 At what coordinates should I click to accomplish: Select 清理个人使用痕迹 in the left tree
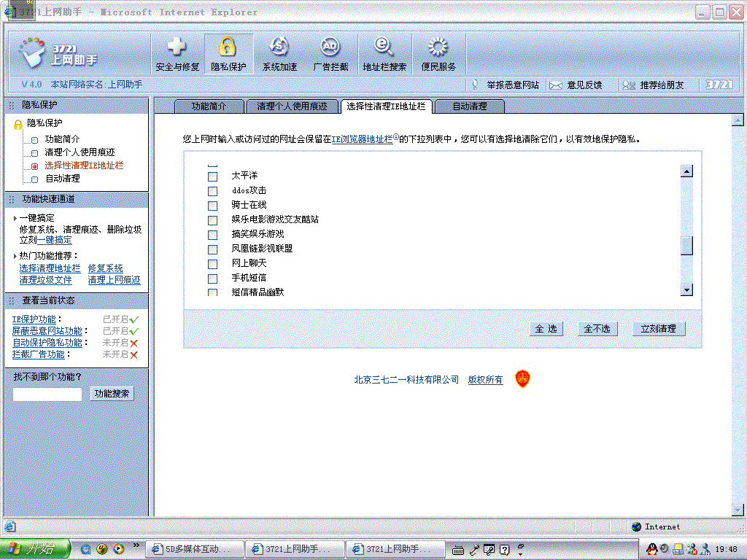tap(80, 152)
